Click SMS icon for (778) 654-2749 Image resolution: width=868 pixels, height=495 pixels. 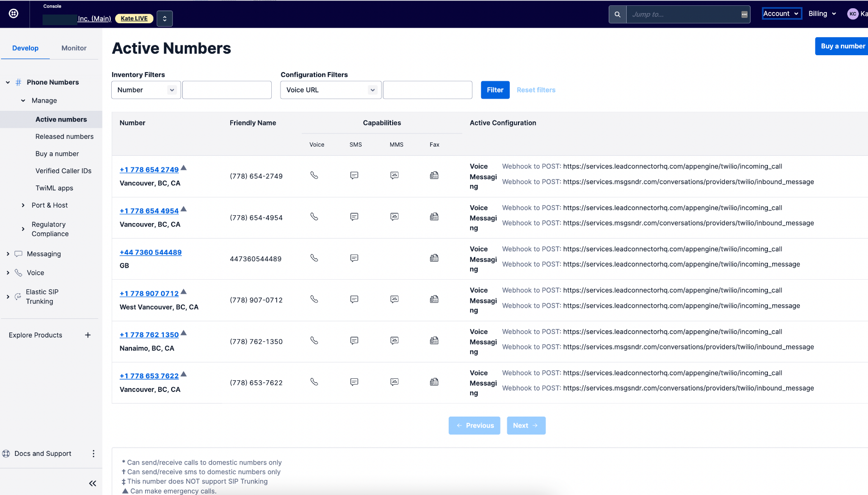point(354,175)
